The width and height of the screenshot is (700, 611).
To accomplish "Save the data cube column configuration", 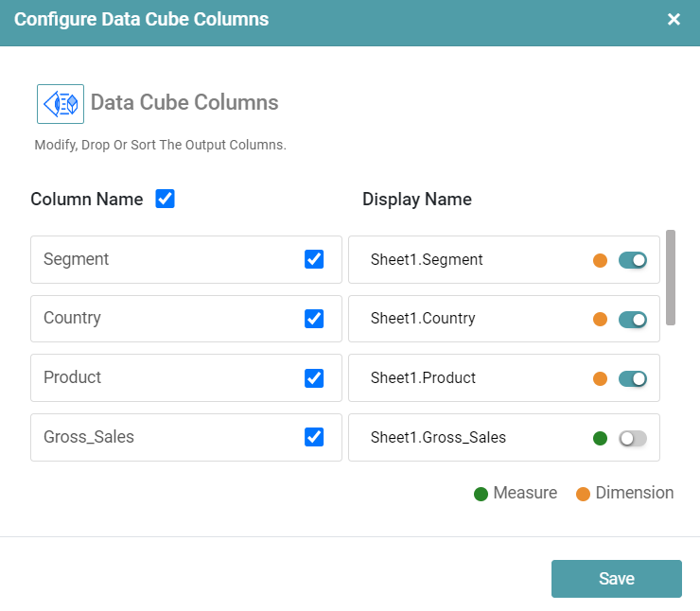I will tap(616, 579).
